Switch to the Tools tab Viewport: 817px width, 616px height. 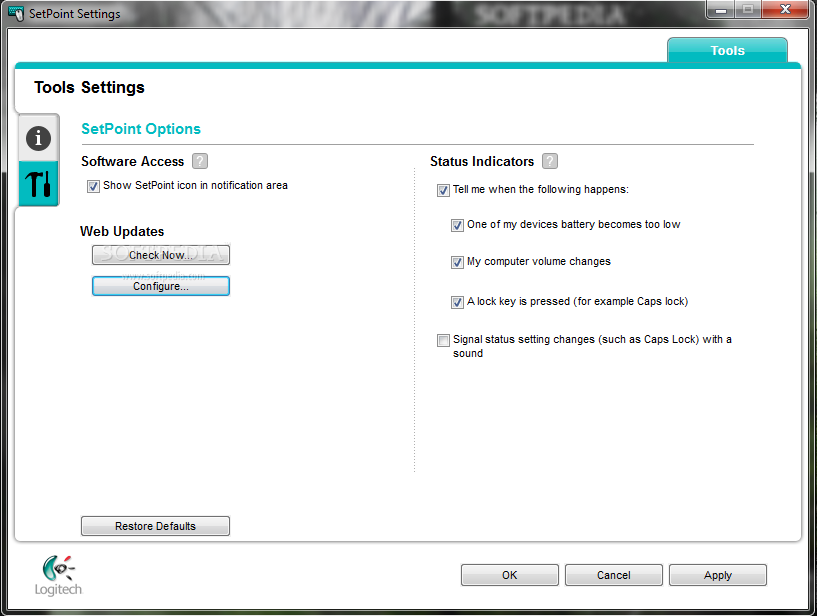727,51
